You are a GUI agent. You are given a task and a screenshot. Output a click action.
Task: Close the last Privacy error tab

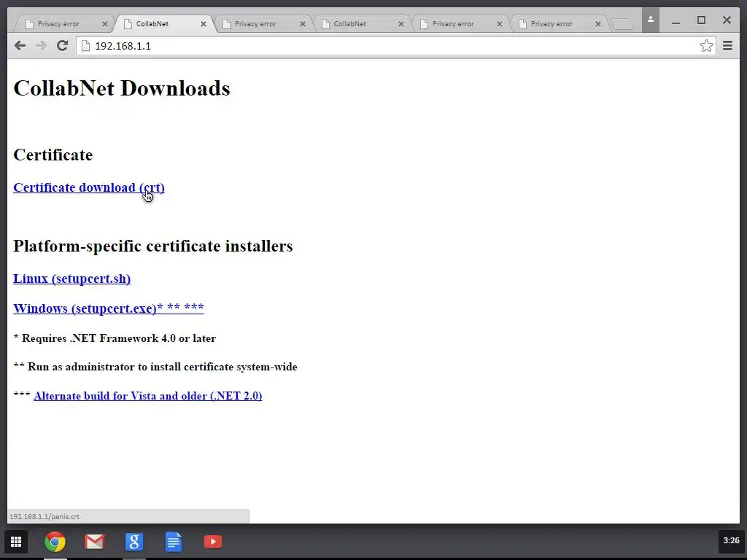(x=598, y=24)
